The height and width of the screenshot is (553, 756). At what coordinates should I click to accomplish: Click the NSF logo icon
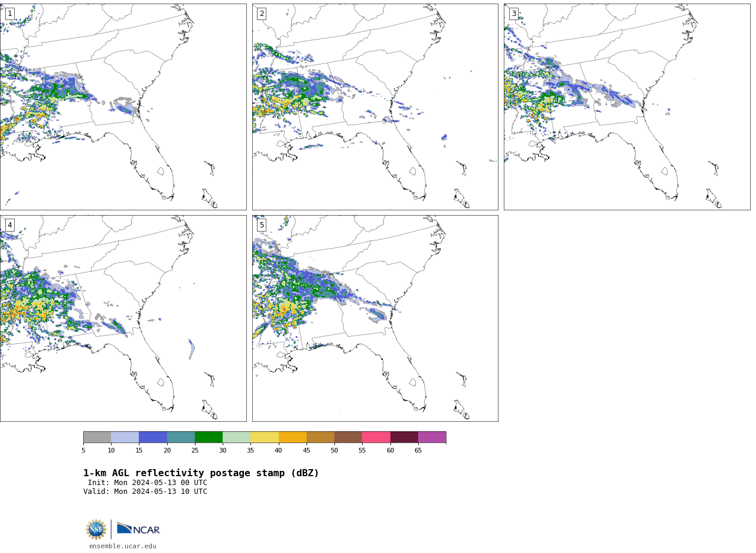click(x=96, y=529)
